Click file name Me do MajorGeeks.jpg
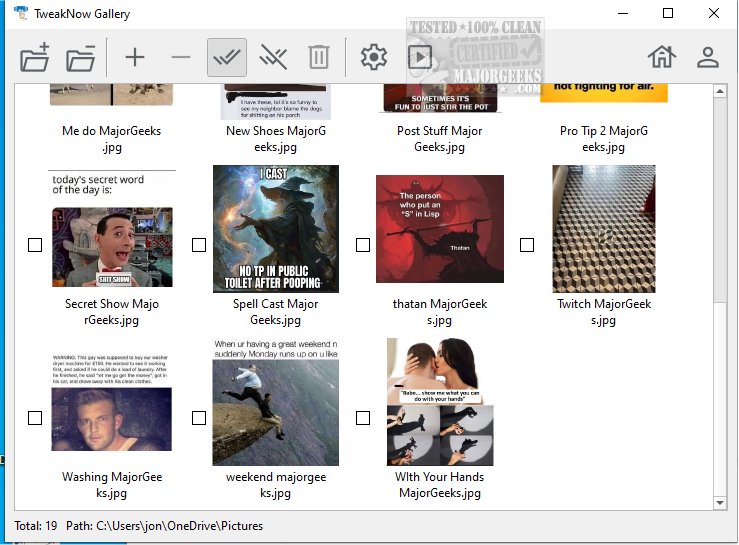Screen dimensions: 739x545 pos(112,139)
